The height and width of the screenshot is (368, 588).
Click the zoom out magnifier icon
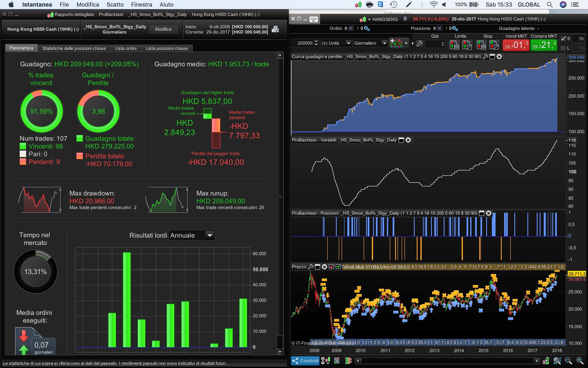click(568, 361)
